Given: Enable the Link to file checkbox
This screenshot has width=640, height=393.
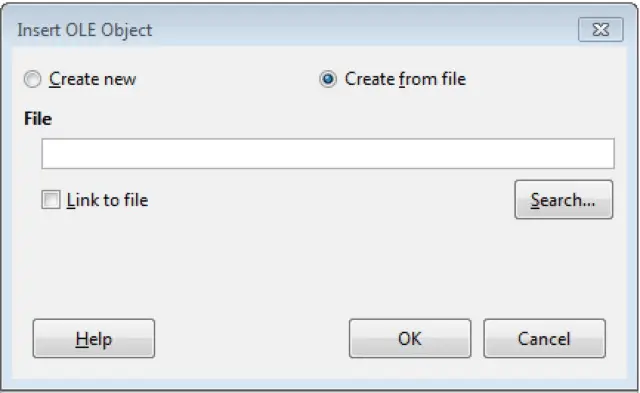Looking at the screenshot, I should click(51, 200).
